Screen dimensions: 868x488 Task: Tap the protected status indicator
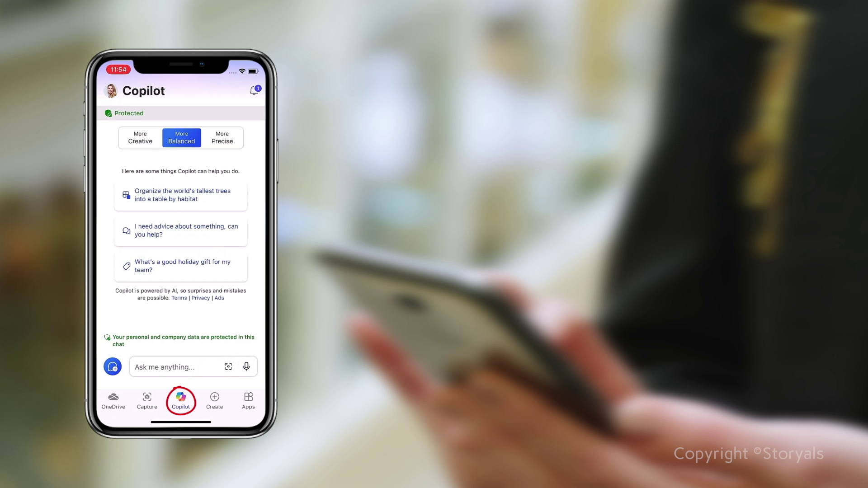(x=125, y=113)
